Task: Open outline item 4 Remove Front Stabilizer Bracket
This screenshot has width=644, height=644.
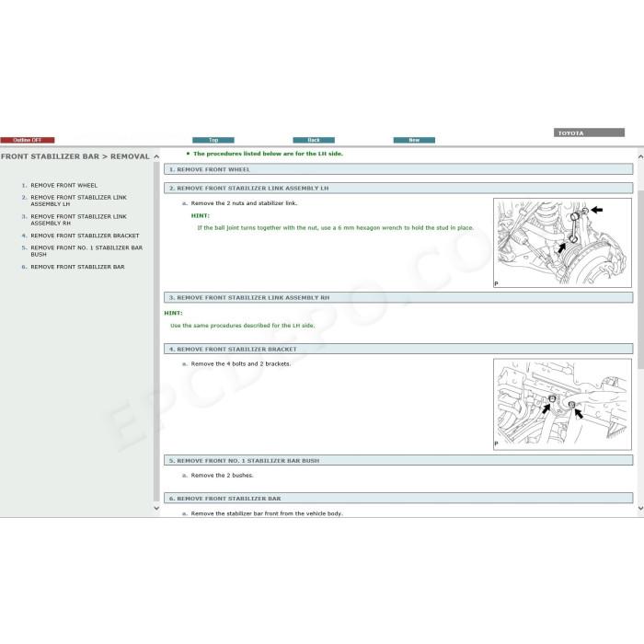Action: [85, 236]
